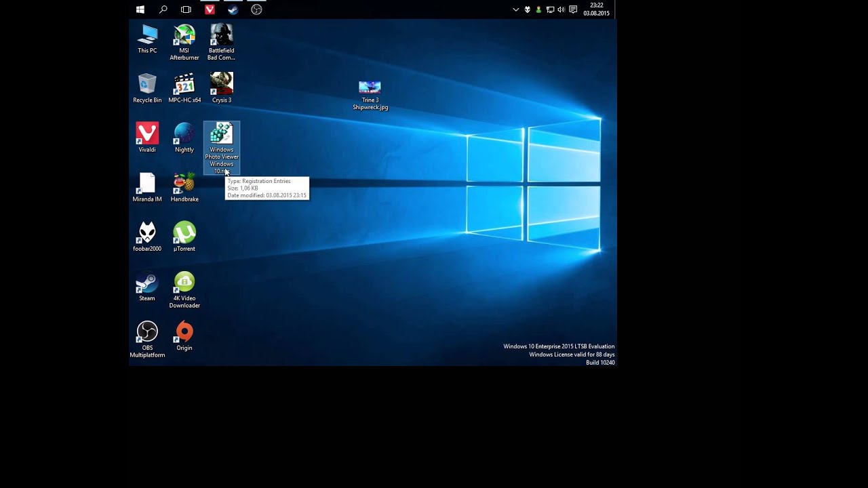Open the Action Center notifications icon
This screenshot has height=488, width=868.
point(573,9)
